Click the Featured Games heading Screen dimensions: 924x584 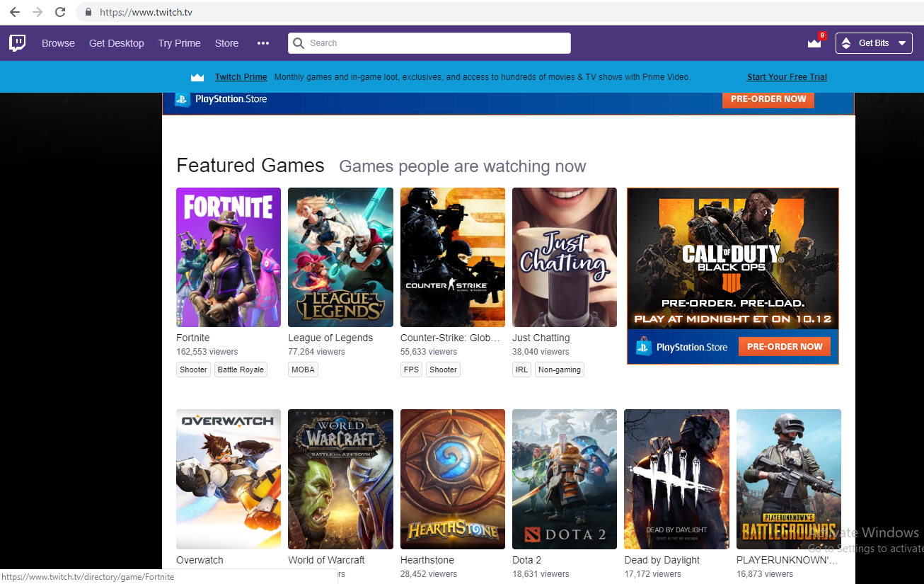(250, 166)
